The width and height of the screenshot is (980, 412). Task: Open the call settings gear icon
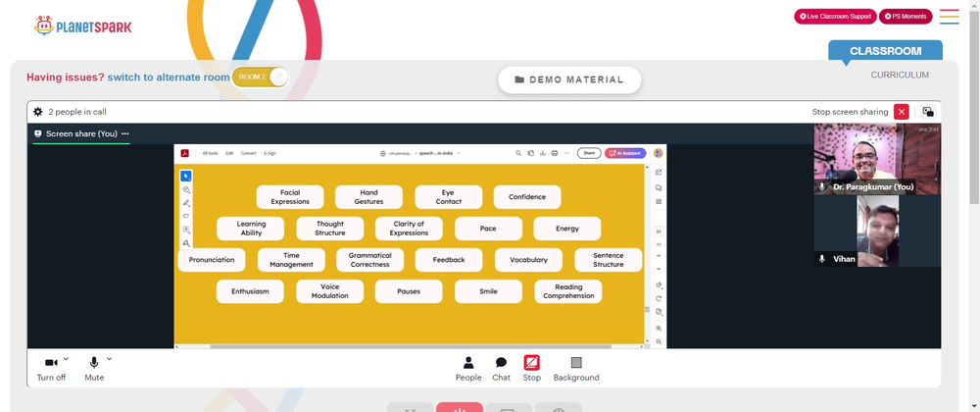point(38,112)
